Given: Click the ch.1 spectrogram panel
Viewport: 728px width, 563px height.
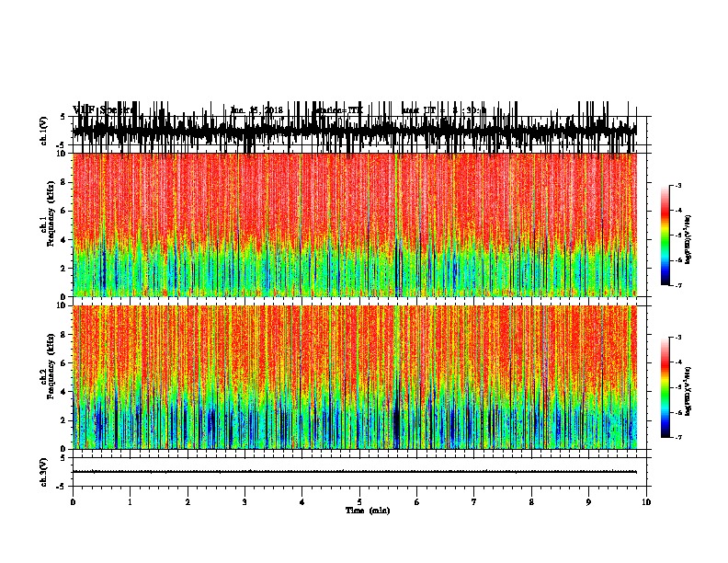Looking at the screenshot, I should tap(354, 224).
